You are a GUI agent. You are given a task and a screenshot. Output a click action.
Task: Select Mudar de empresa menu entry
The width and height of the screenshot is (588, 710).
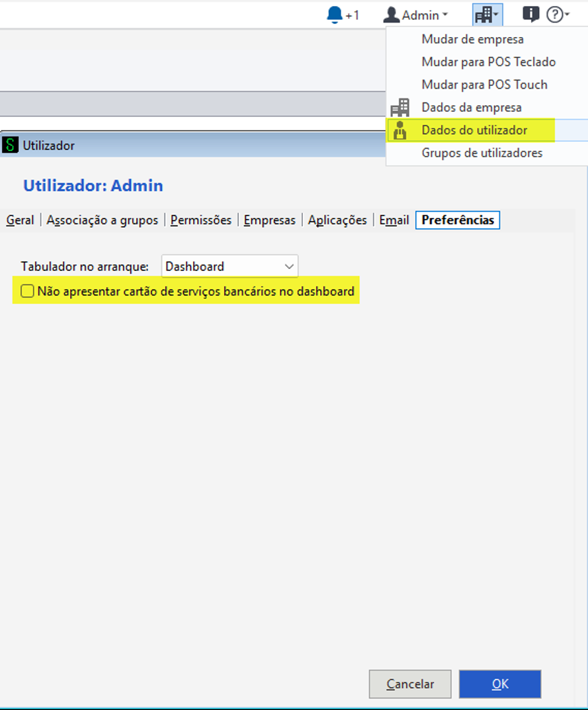(x=472, y=40)
